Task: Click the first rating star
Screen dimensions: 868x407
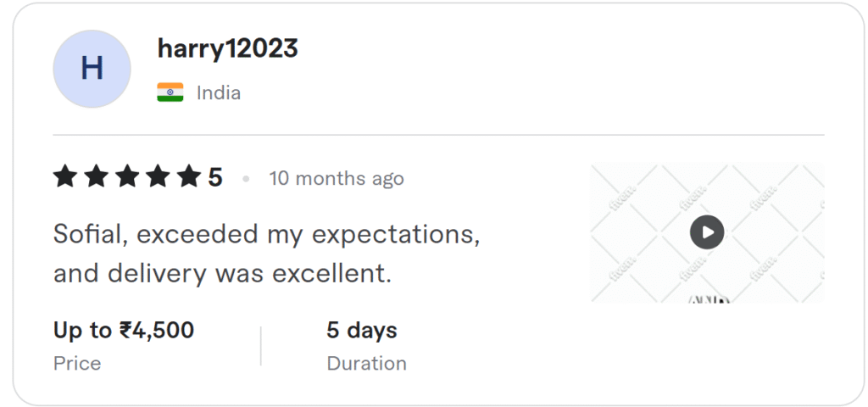Action: (x=65, y=177)
